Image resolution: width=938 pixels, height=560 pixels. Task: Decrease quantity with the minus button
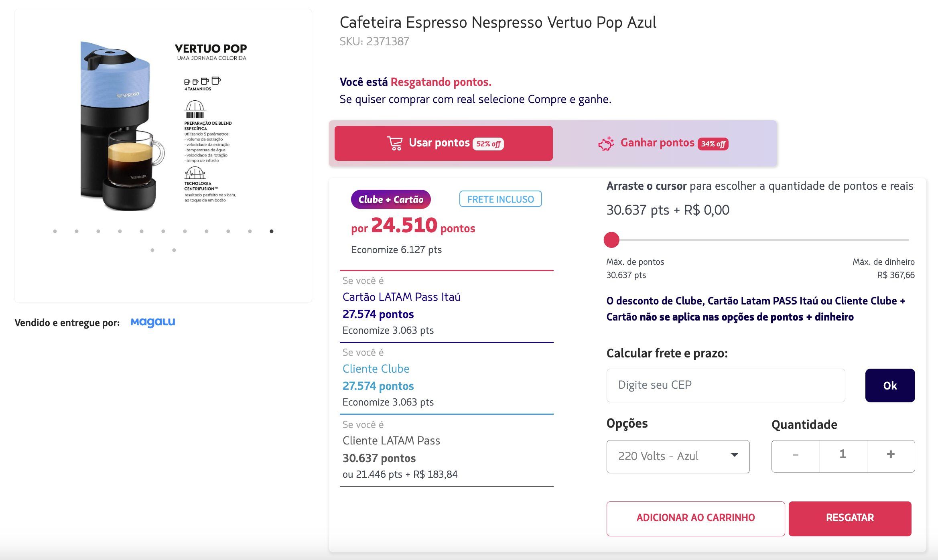click(795, 456)
